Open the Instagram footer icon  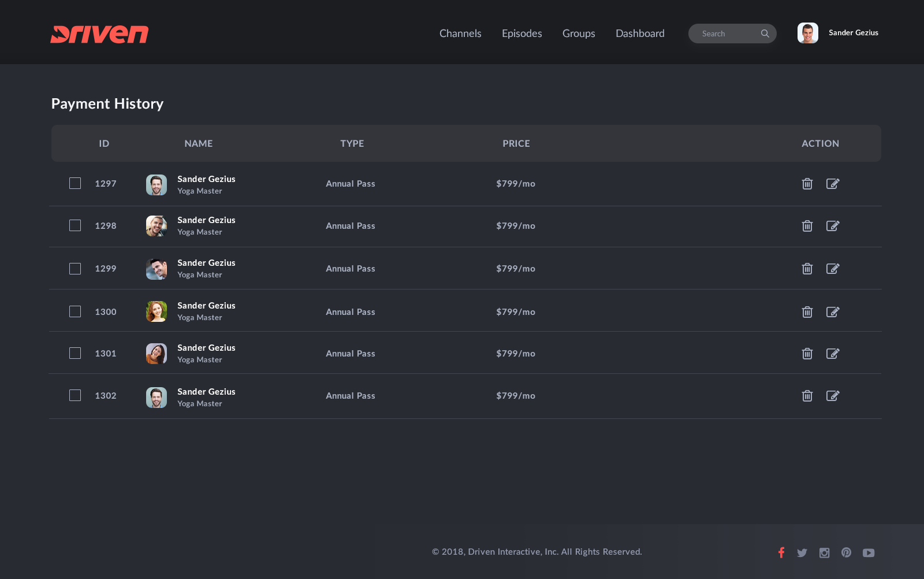click(x=824, y=553)
